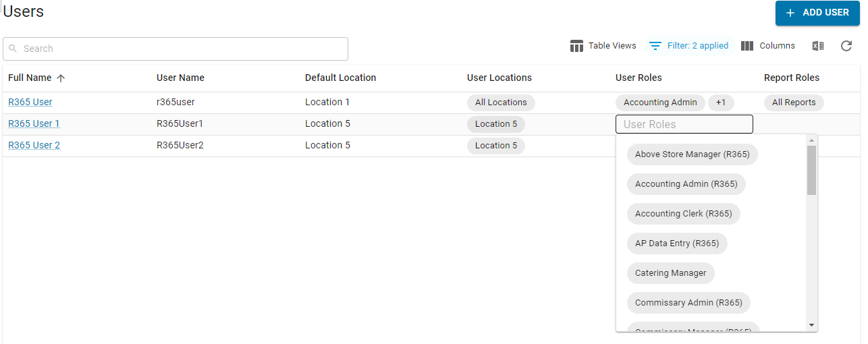Viewport: 868px width, 344px height.
Task: Click Location 5 chip in R365User1 row
Action: coord(496,124)
